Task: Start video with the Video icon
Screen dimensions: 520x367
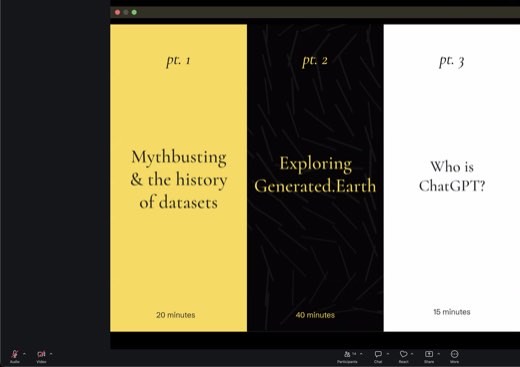Action: tap(41, 354)
